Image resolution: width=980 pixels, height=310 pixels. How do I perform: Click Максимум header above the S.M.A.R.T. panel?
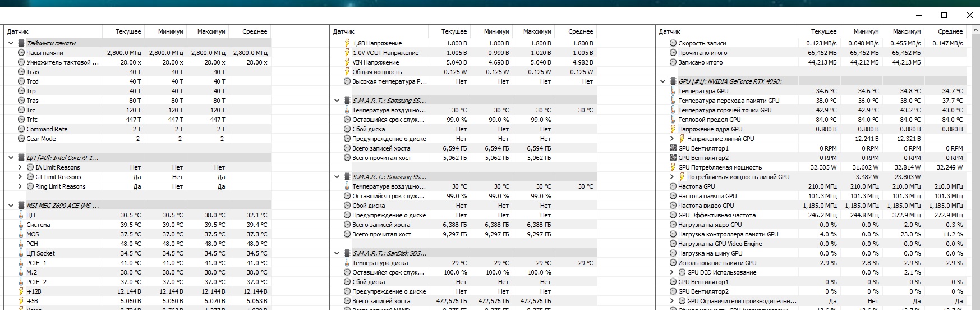point(537,31)
